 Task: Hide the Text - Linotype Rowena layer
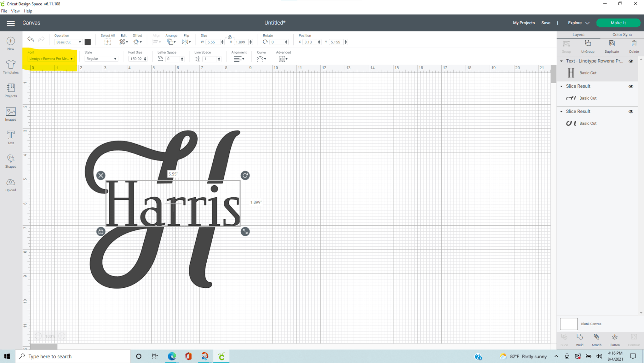[631, 61]
